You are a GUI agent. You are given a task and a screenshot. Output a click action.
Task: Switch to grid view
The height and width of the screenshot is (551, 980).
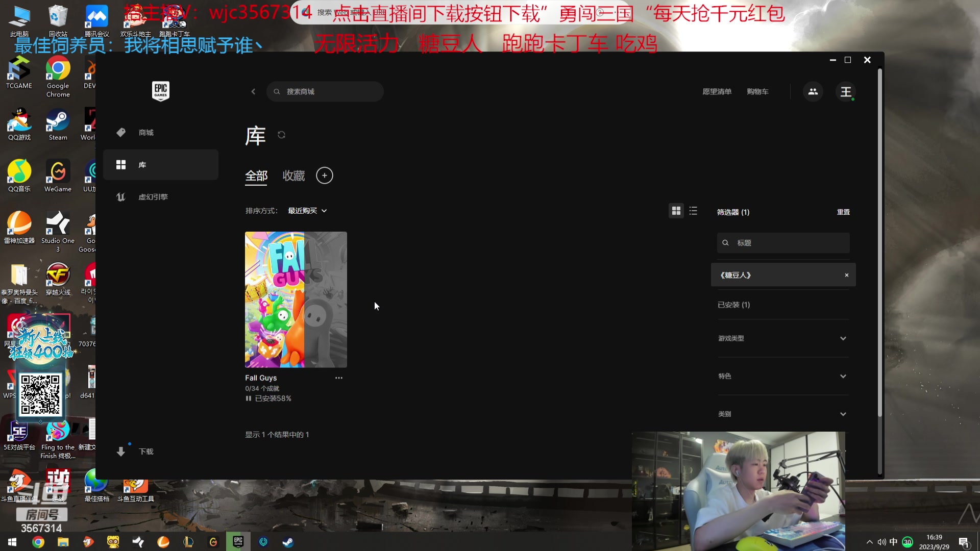pos(676,211)
